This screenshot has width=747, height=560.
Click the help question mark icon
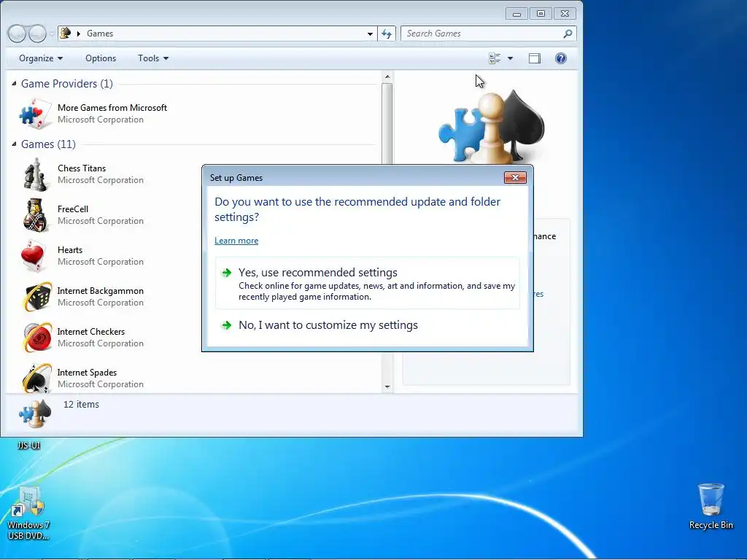[561, 58]
